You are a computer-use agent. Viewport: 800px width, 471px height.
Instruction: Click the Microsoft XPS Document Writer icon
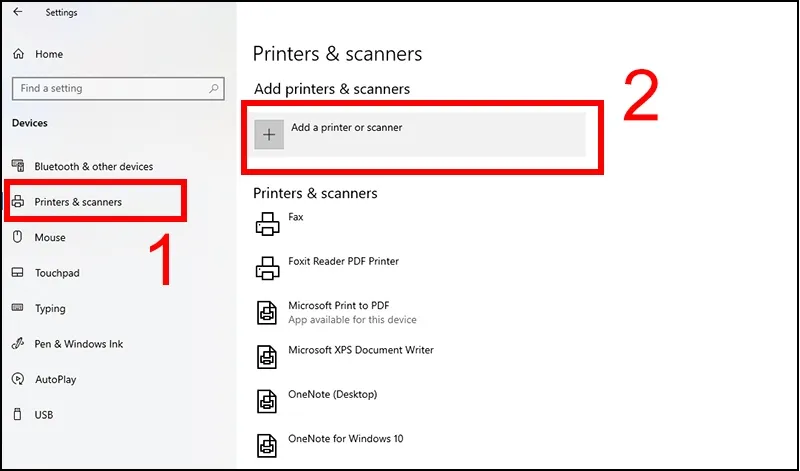point(267,356)
